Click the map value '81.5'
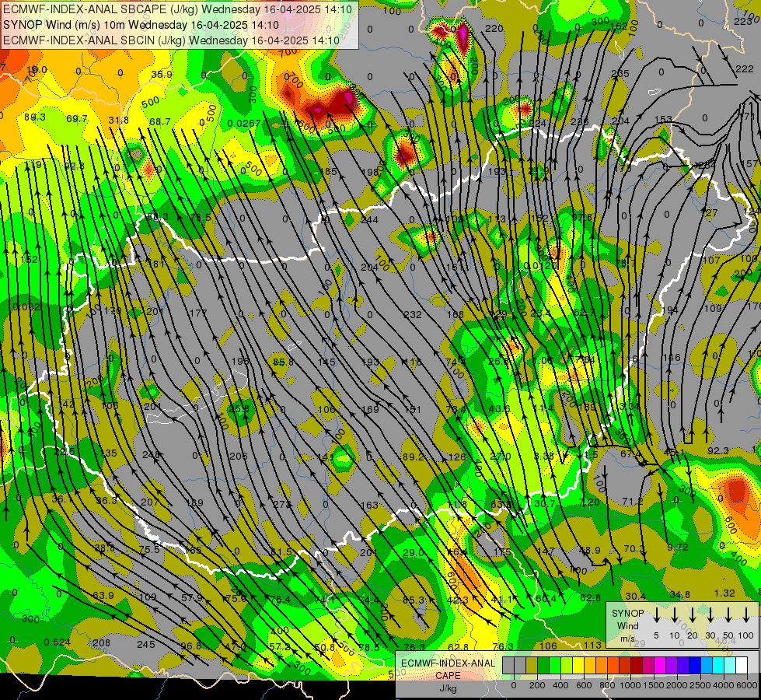Screen dimensions: 761x700 tap(281, 552)
